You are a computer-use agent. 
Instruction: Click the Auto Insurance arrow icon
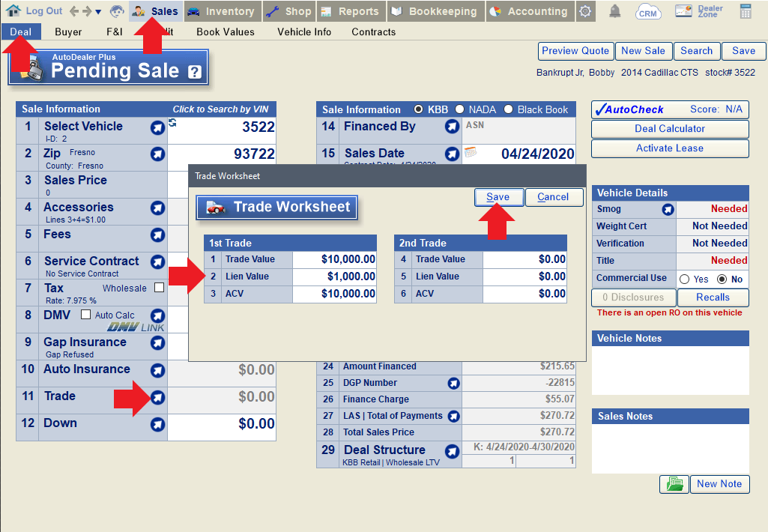click(157, 370)
